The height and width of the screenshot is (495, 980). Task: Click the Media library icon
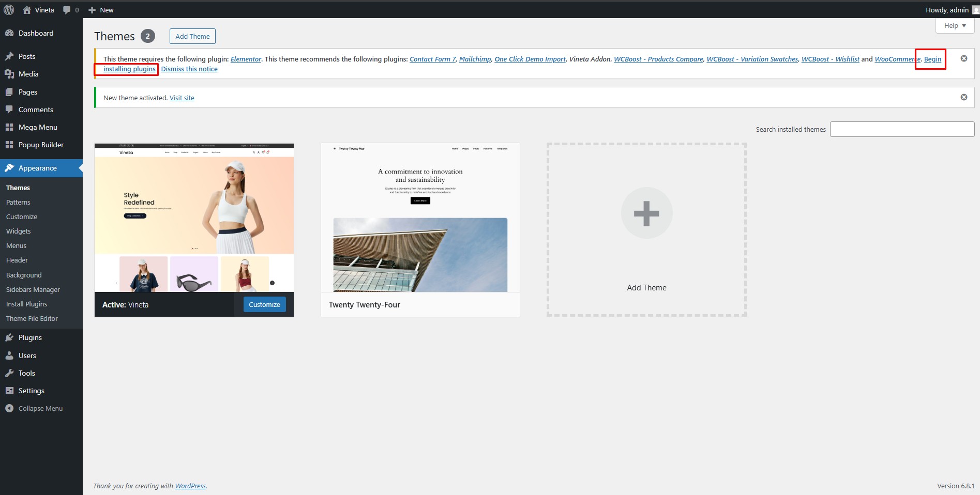9,74
